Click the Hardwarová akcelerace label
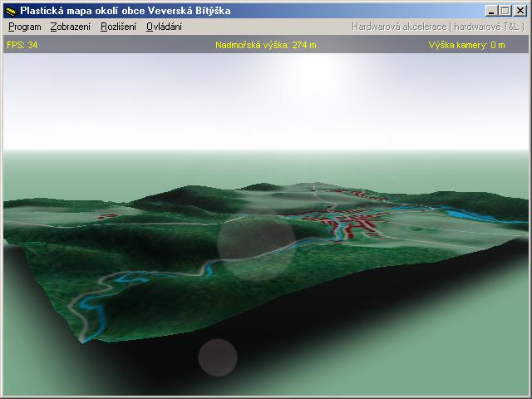The width and height of the screenshot is (532, 399). pos(437,27)
